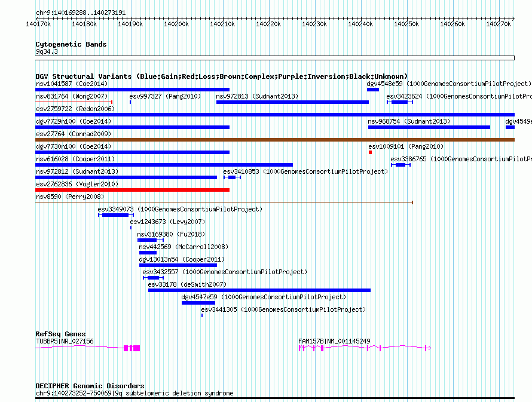
Task: Click the dgv7730n100 (Coe2014) blue bar
Action: pyautogui.click(x=132, y=152)
